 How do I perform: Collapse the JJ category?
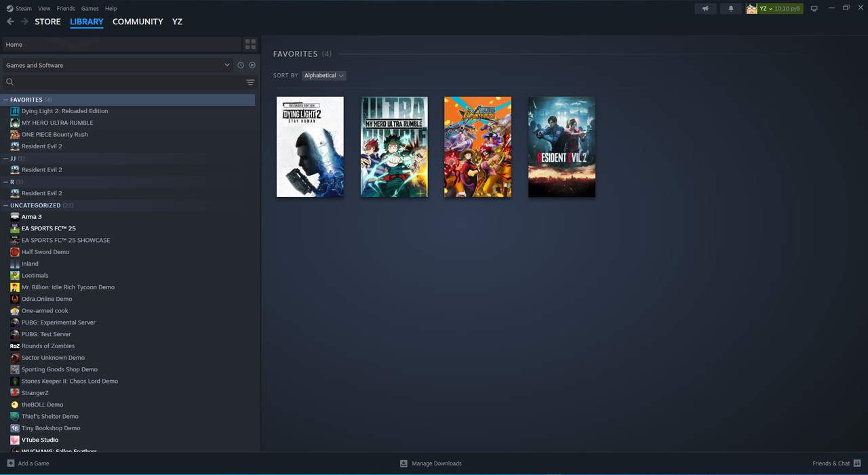coord(6,159)
